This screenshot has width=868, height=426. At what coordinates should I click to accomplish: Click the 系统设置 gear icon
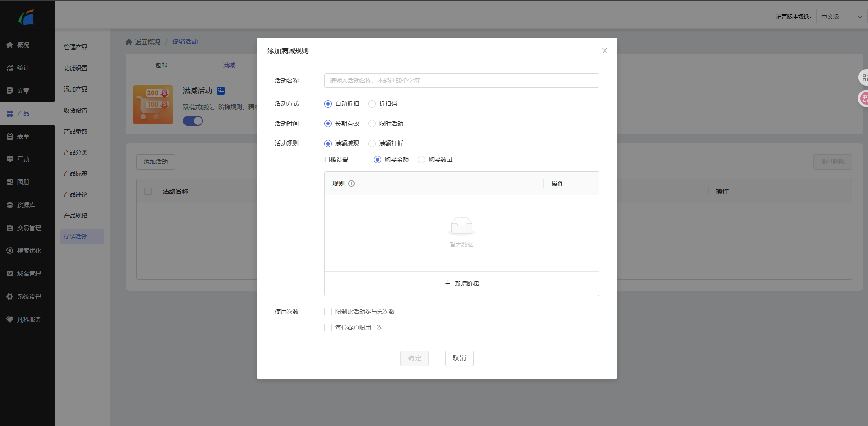[x=10, y=297]
